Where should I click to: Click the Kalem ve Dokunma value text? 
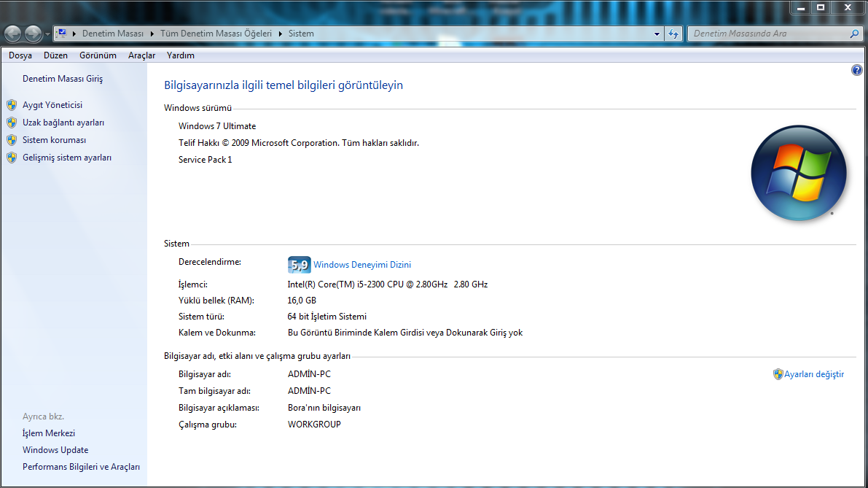[x=405, y=333]
